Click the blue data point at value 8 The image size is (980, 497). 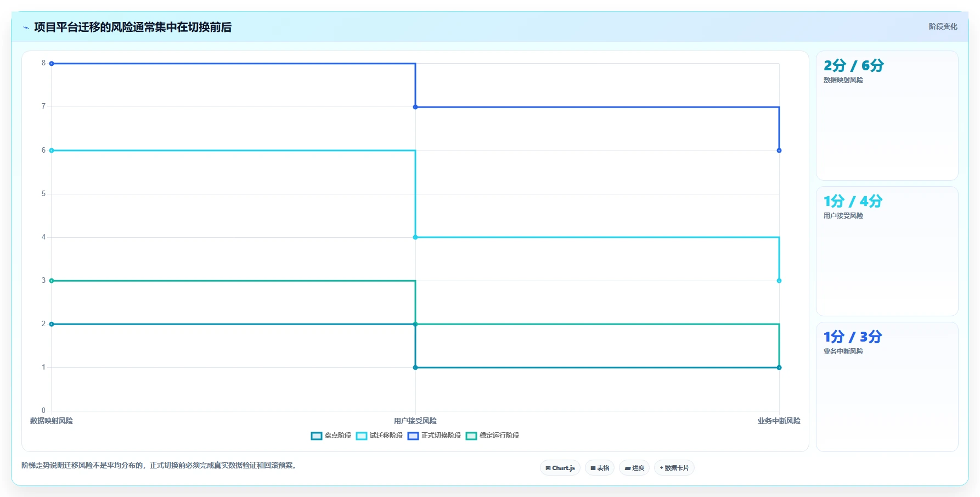tap(52, 64)
